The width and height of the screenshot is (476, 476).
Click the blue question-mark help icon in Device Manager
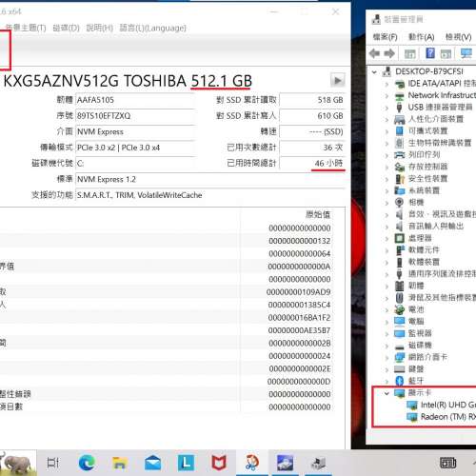coord(430,53)
